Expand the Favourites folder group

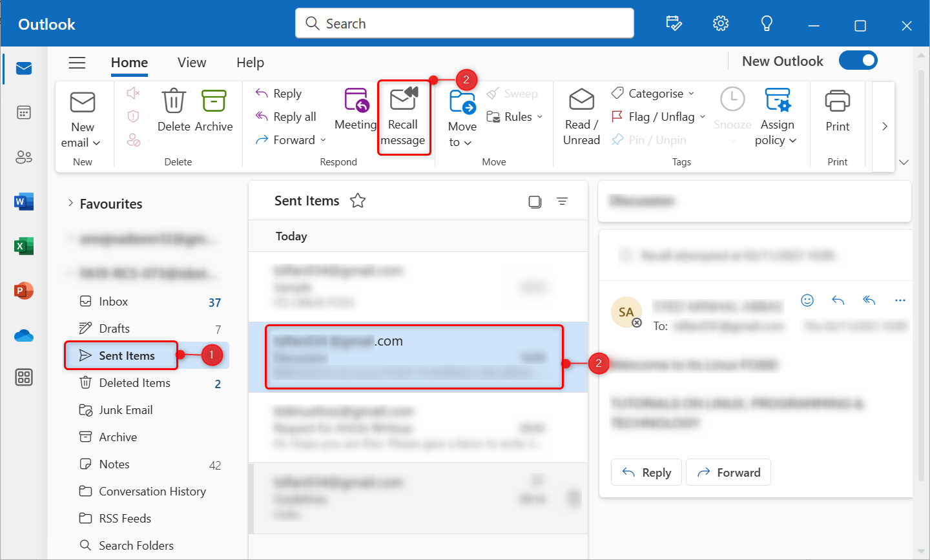pos(70,203)
